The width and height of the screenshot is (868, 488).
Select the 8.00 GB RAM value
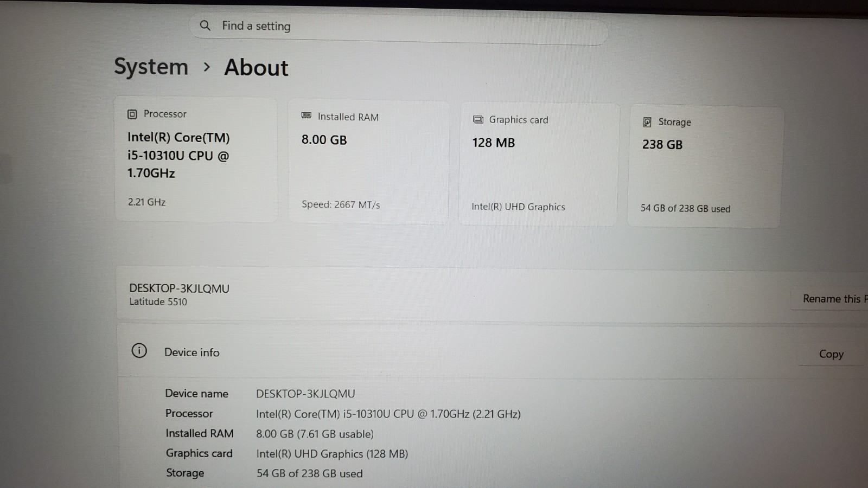pyautogui.click(x=324, y=140)
